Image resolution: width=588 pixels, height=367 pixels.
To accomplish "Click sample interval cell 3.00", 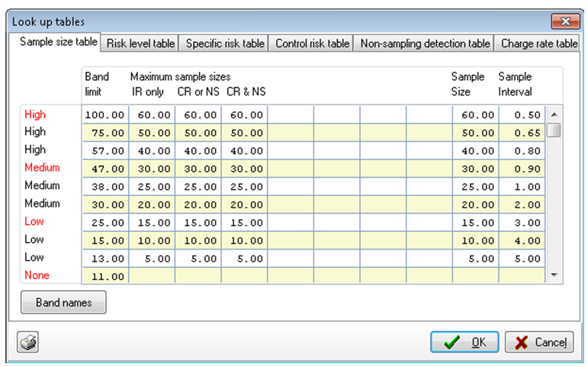I will [522, 223].
